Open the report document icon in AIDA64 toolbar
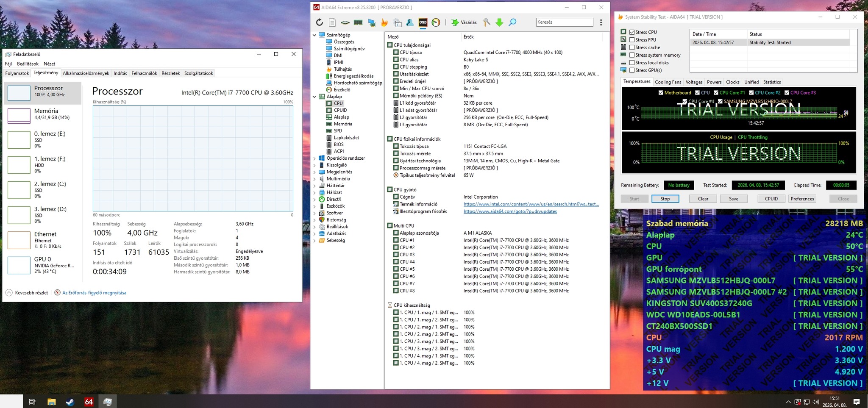868x408 pixels. pyautogui.click(x=332, y=22)
